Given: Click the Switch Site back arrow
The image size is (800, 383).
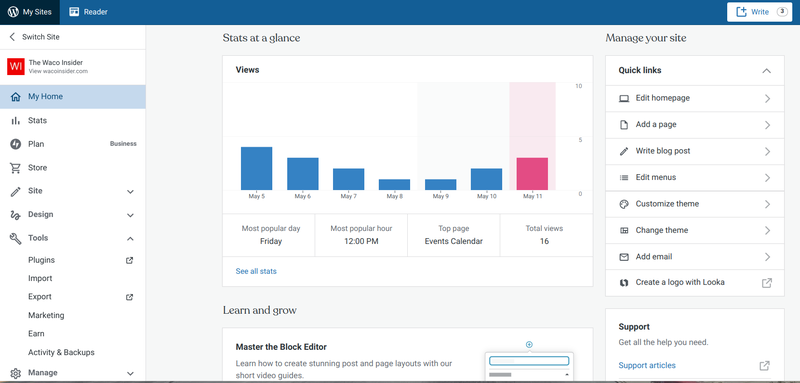Looking at the screenshot, I should point(12,37).
